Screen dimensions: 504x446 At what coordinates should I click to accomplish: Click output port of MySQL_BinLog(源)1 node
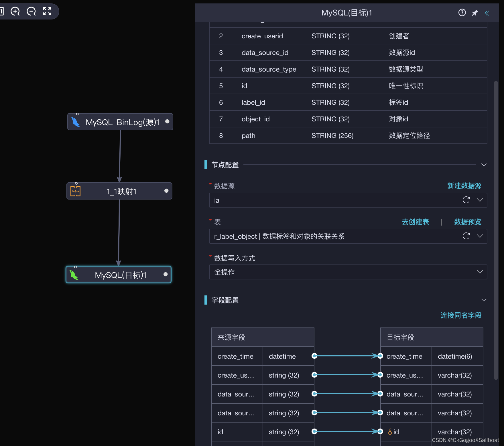(167, 122)
